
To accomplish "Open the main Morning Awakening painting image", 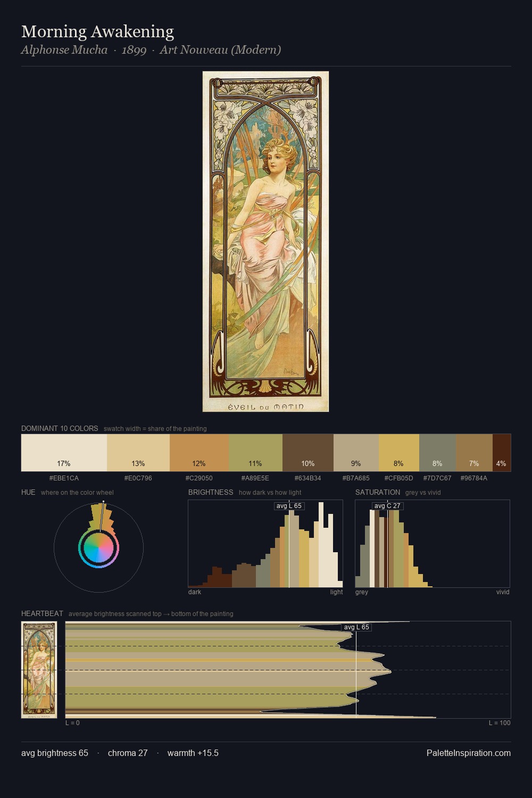I will [265, 242].
